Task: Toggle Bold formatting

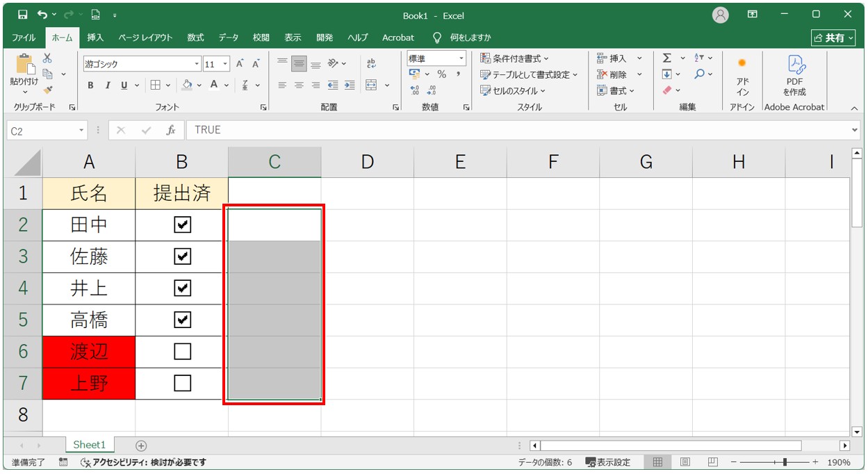Action: 90,85
